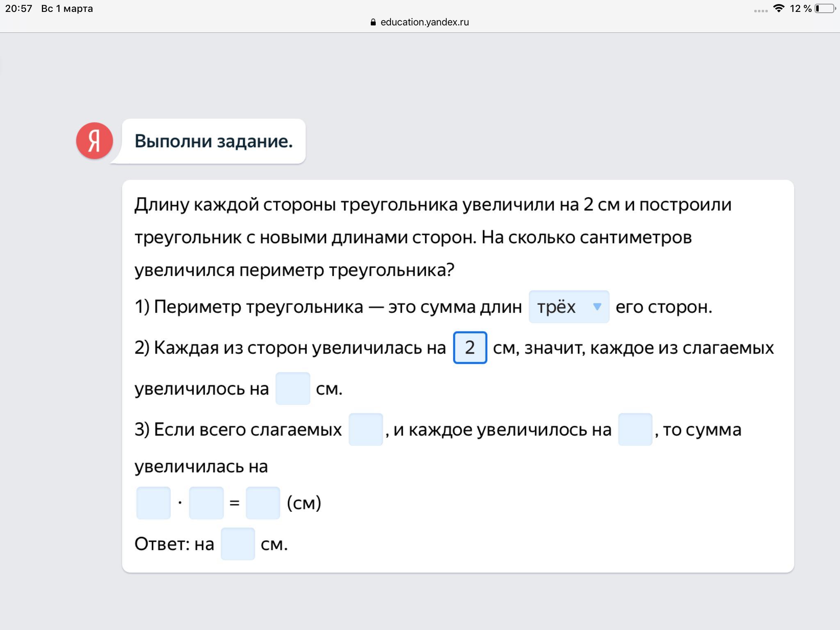Focus the input field containing 2
Screen dimensions: 840x630
[x=470, y=348]
